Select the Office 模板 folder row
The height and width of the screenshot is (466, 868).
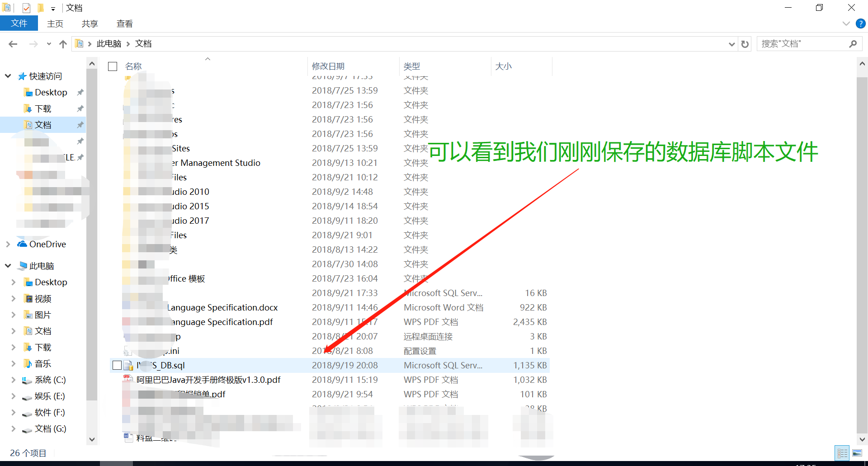click(x=186, y=279)
